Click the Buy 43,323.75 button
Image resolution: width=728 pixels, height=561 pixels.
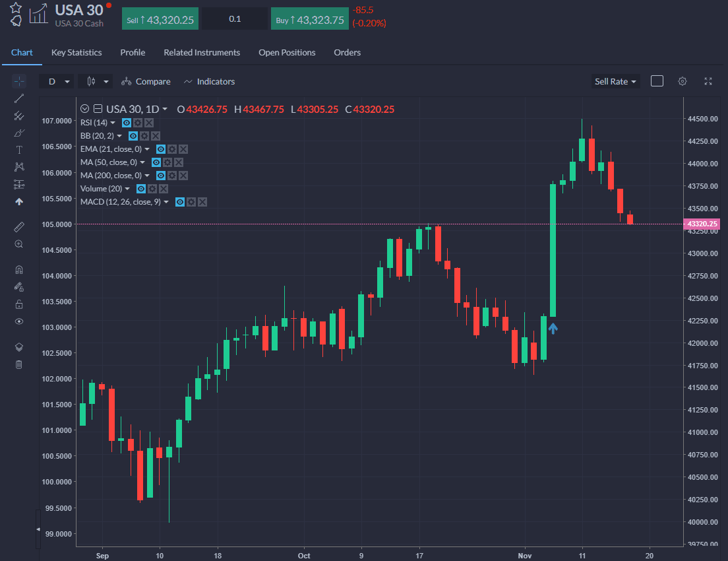pos(309,18)
